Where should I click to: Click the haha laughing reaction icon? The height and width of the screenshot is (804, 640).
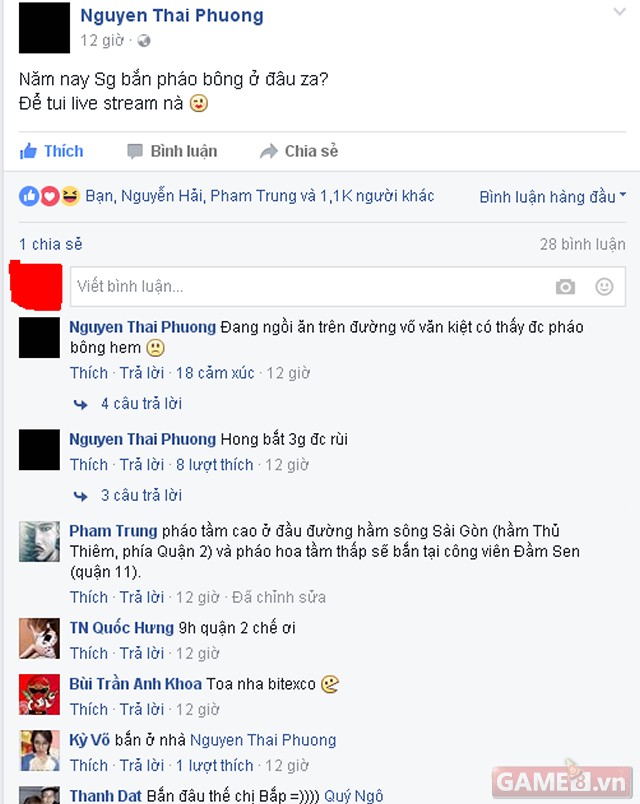pyautogui.click(x=70, y=196)
